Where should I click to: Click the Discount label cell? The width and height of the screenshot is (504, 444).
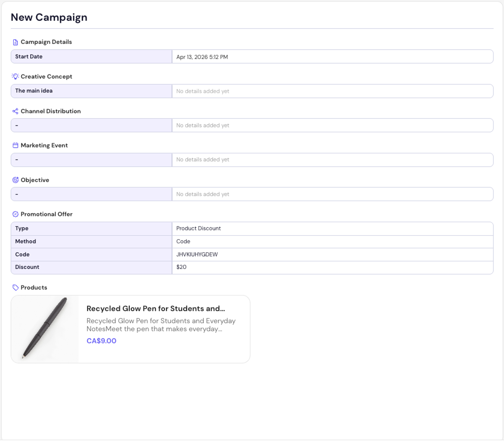[91, 267]
